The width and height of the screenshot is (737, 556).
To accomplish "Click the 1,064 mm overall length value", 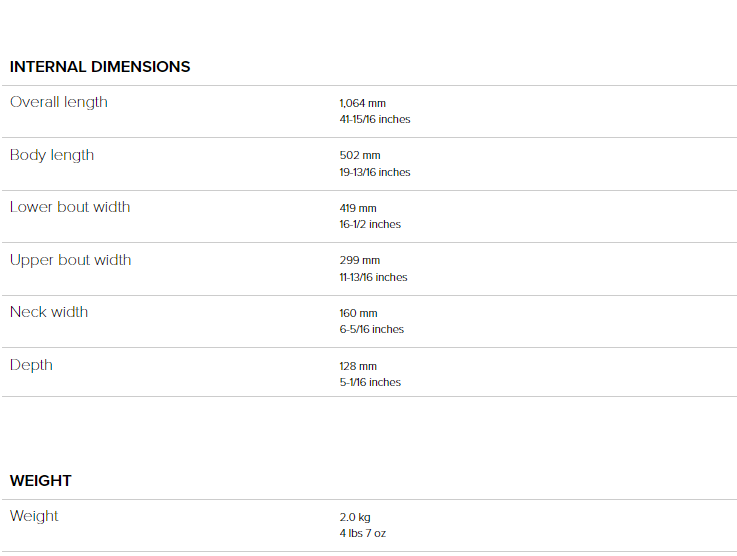I will (x=362, y=103).
